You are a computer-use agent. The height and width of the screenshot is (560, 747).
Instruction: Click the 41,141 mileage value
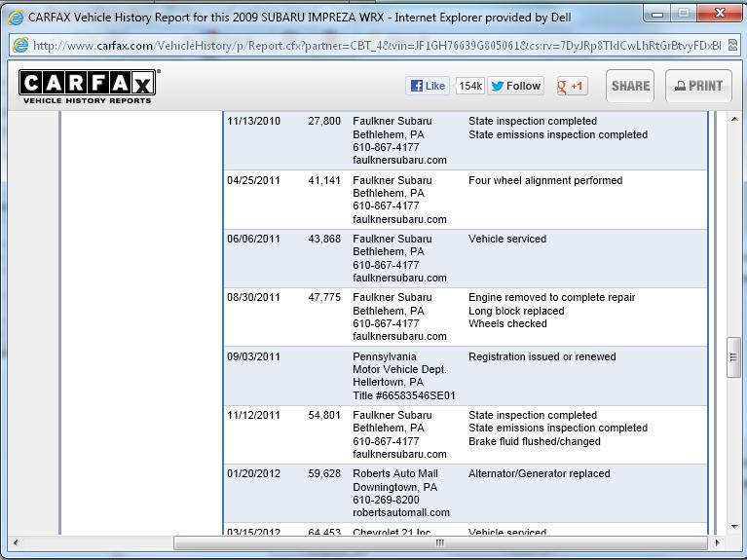pyautogui.click(x=324, y=180)
